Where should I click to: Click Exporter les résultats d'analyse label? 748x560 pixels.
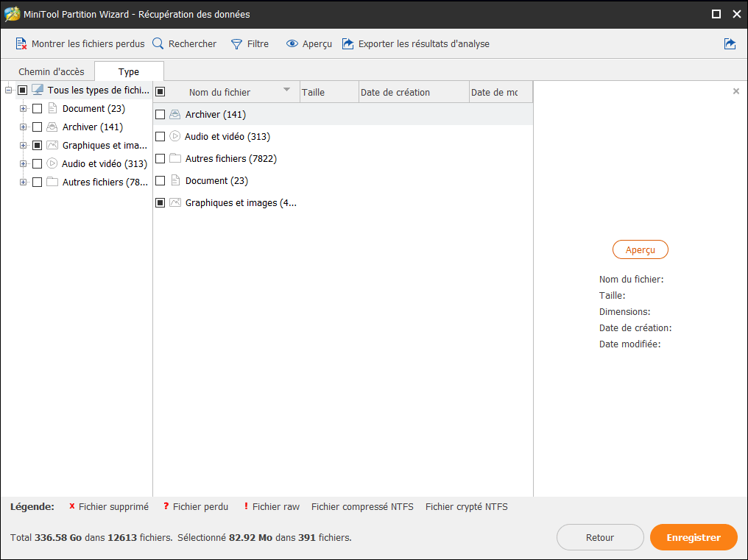(423, 44)
